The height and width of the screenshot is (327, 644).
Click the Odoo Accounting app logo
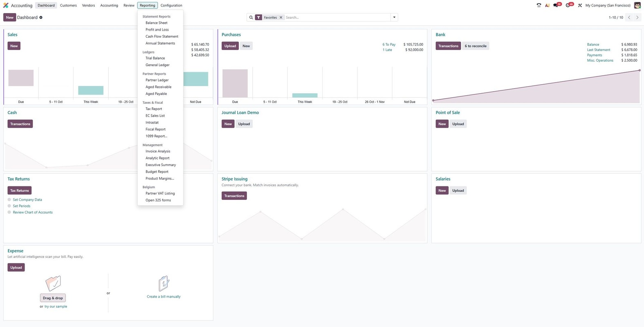(6, 5)
